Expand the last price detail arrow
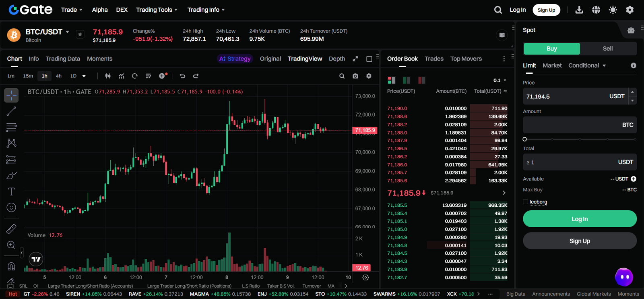 coord(504,193)
